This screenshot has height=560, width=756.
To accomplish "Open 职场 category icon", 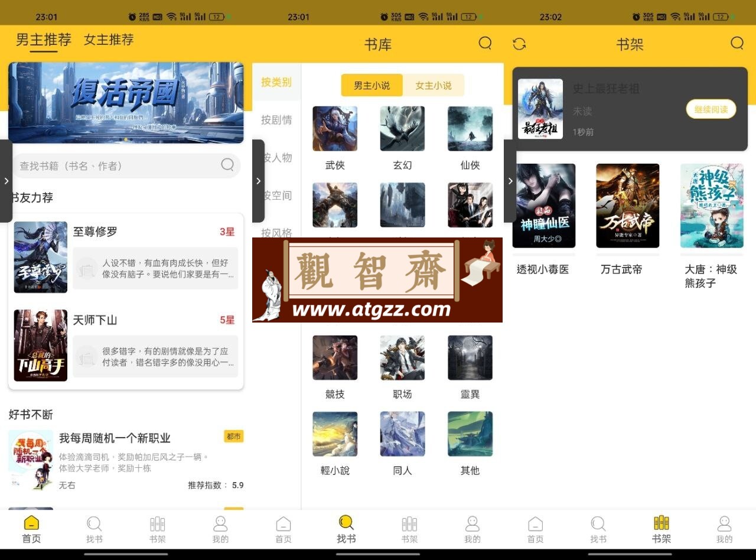I will pos(402,358).
